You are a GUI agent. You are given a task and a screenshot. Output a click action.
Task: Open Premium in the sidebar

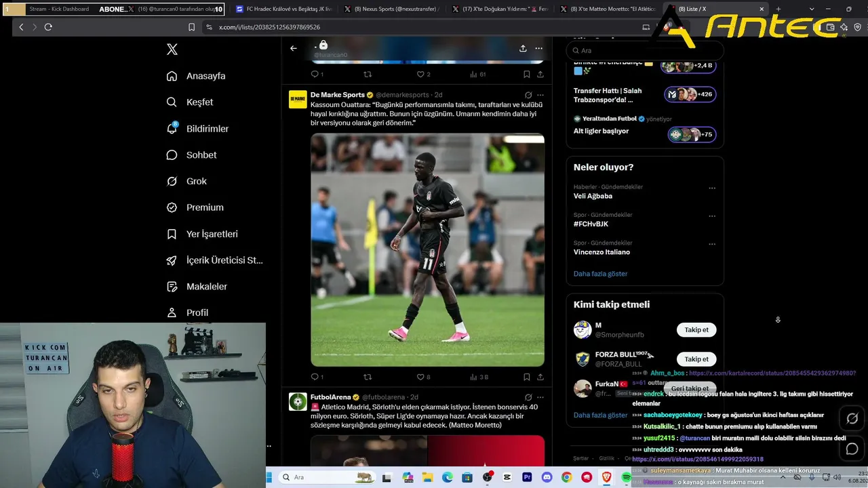click(195, 207)
